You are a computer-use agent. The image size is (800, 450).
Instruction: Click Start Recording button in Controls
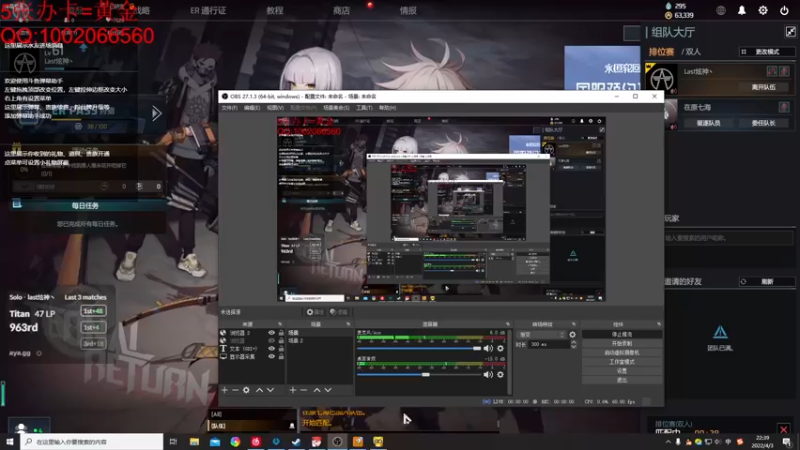click(x=622, y=343)
